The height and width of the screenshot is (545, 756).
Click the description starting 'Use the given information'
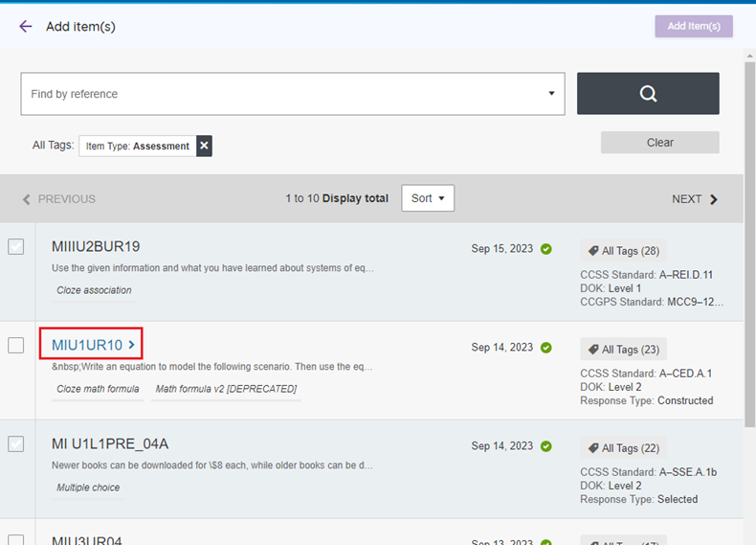coord(212,268)
